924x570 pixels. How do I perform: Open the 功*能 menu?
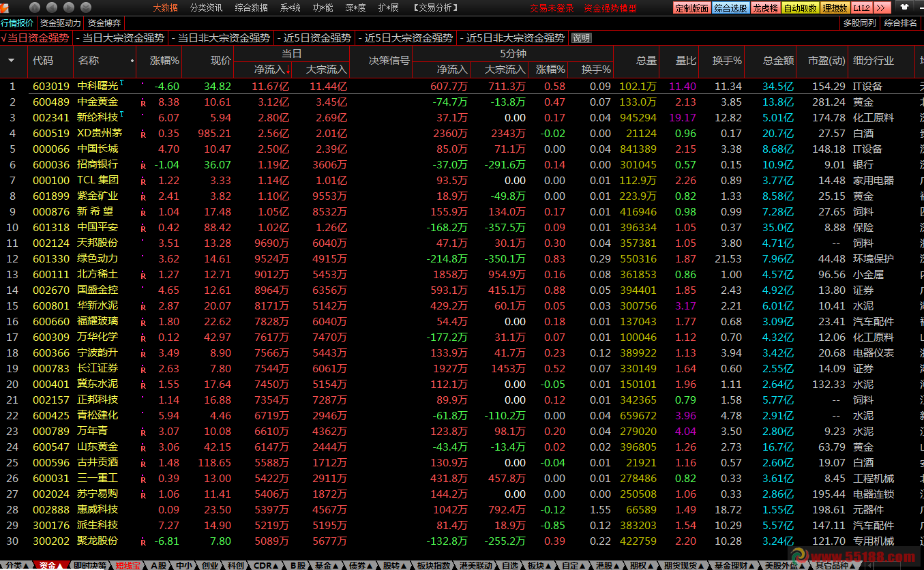tap(323, 7)
